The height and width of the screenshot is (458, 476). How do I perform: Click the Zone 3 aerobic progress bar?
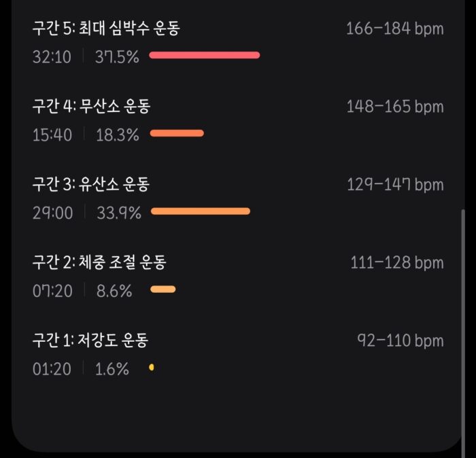[x=201, y=211]
